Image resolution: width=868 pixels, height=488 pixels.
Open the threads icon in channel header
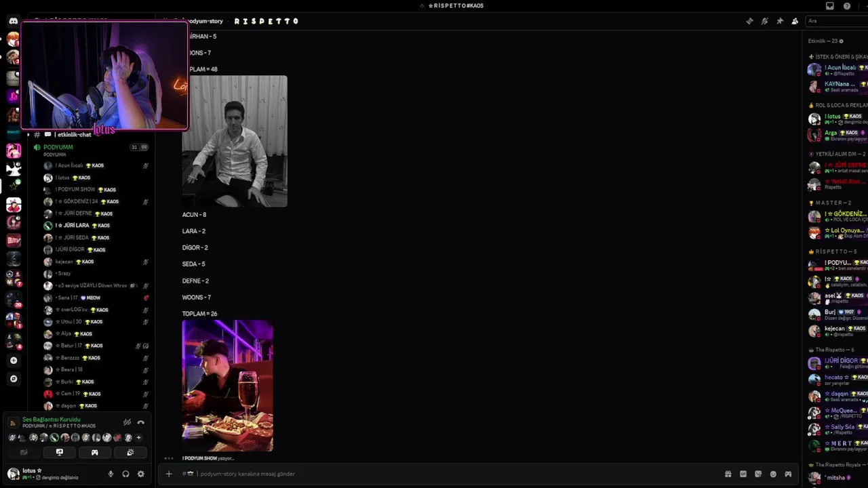(x=749, y=21)
